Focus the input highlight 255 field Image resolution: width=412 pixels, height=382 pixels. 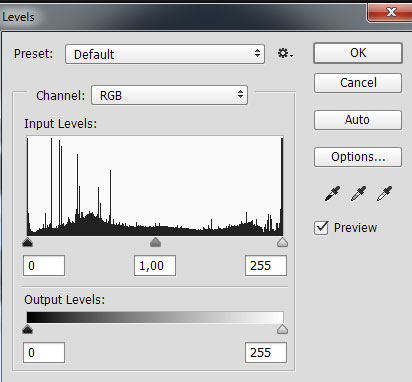[266, 266]
